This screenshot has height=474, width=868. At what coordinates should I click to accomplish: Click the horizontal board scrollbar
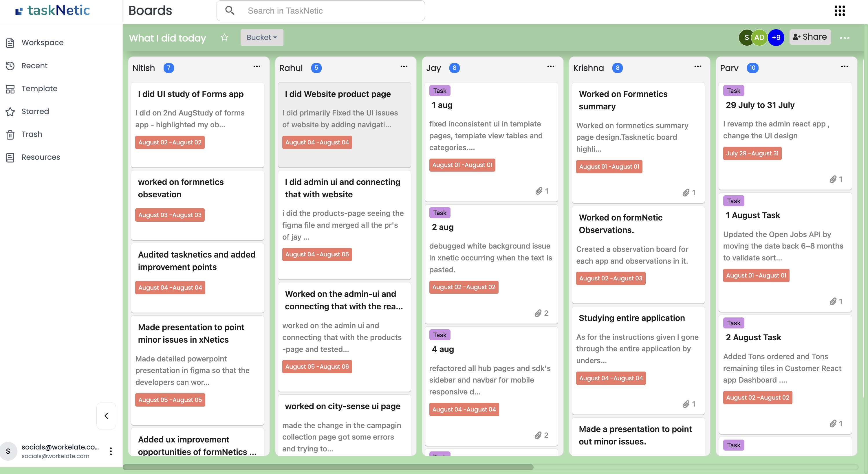pos(328,467)
